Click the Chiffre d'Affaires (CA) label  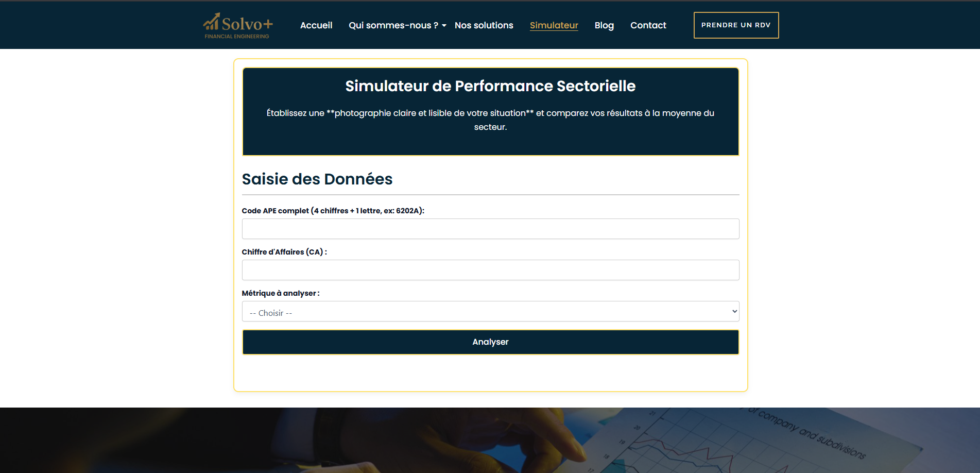coord(284,252)
